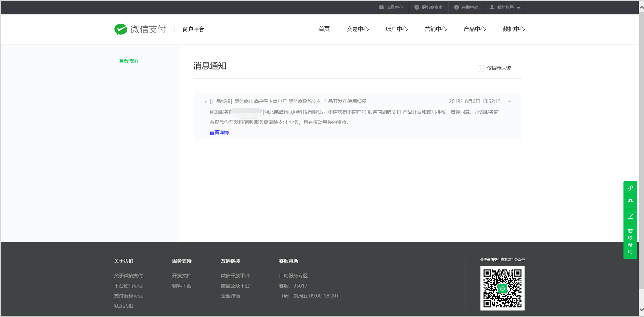Open the 消息中心 envelope icon

tap(381, 7)
